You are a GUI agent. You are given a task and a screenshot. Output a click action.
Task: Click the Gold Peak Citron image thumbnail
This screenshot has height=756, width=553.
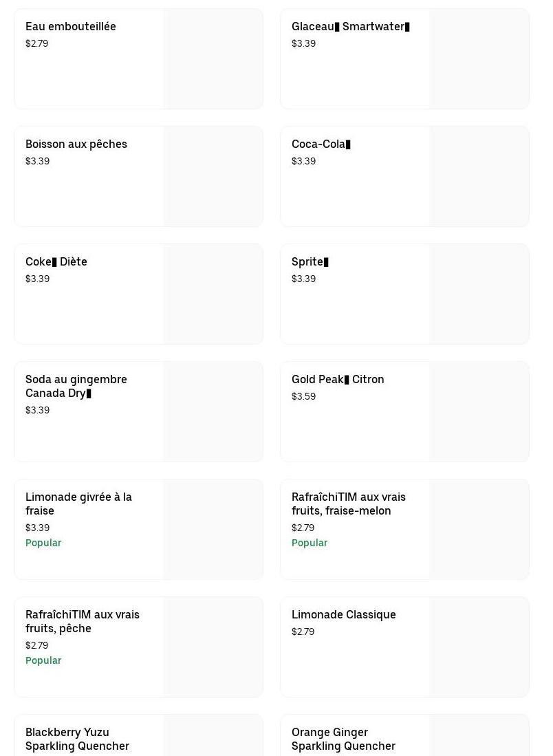(479, 412)
